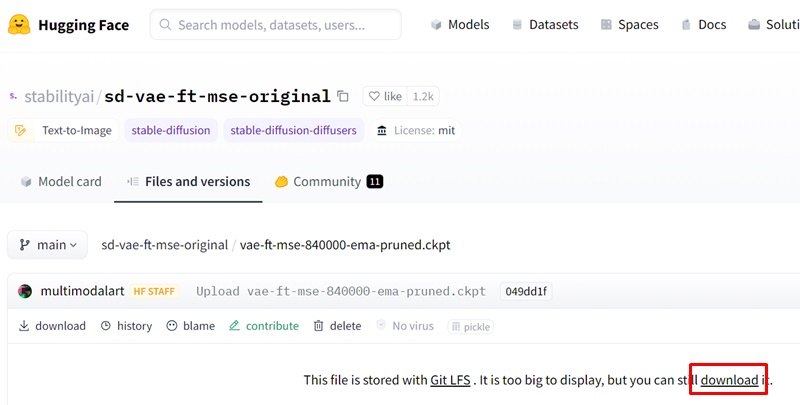800x405 pixels.
Task: Like the model with the heart button
Action: pyautogui.click(x=385, y=96)
